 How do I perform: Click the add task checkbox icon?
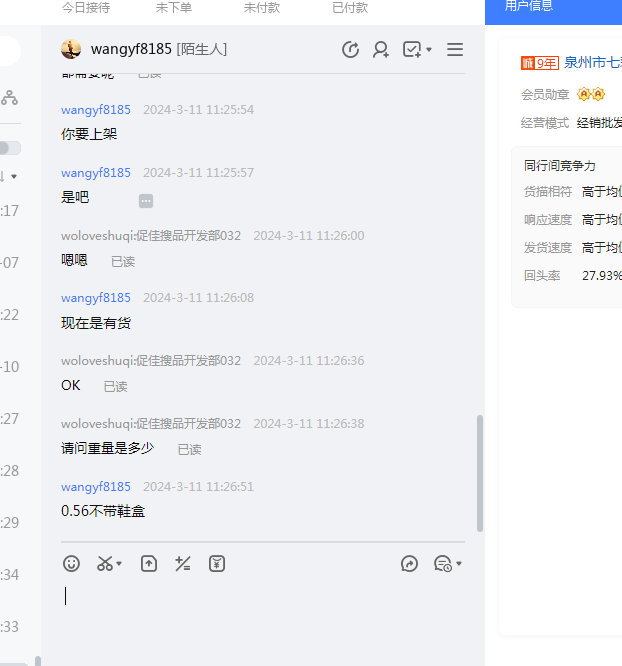click(412, 49)
